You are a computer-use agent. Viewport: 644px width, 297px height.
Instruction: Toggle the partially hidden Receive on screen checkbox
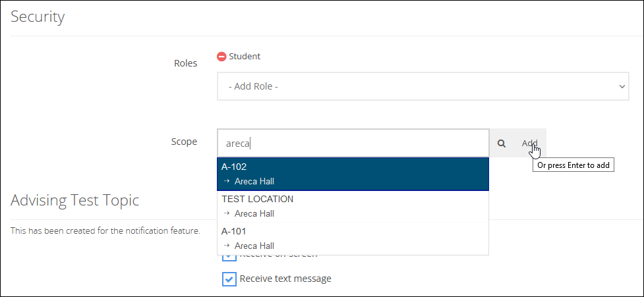coord(229,257)
